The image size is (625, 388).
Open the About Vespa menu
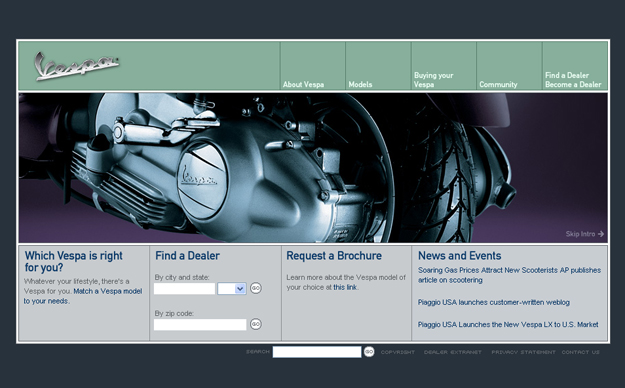[303, 85]
